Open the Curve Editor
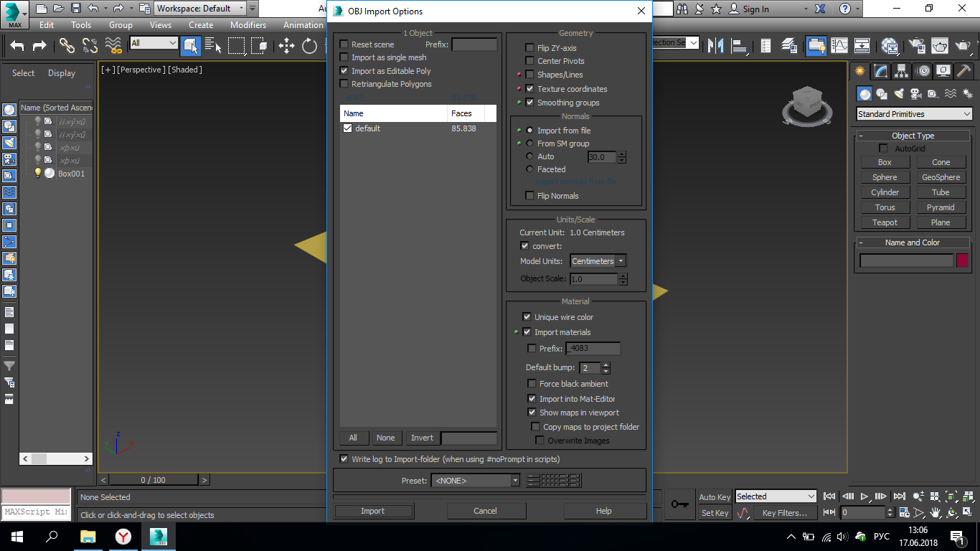 839,46
